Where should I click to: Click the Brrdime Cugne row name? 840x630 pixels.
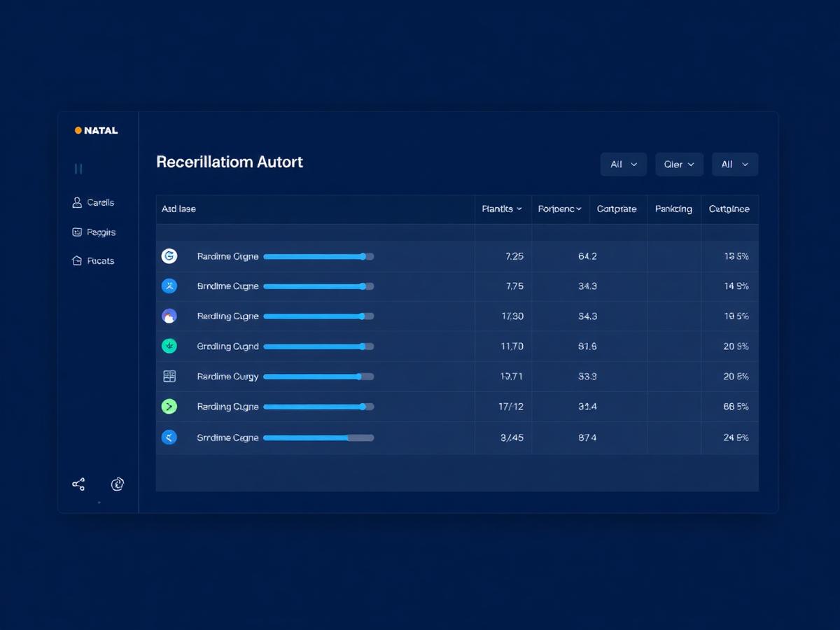tap(227, 286)
